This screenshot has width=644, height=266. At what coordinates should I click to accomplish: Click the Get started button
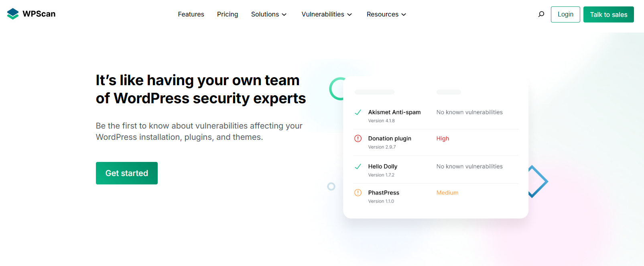126,173
